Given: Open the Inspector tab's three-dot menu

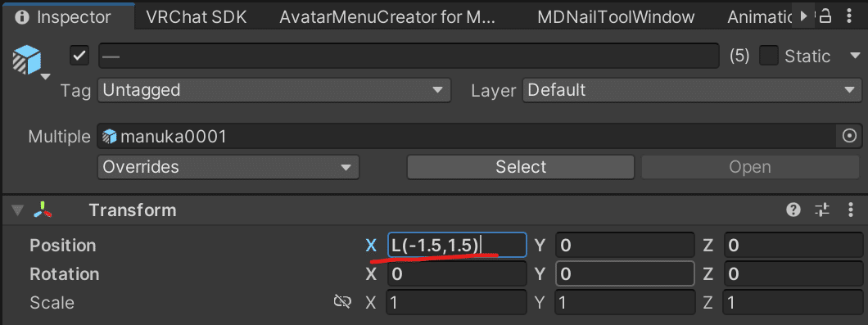Looking at the screenshot, I should [x=849, y=16].
